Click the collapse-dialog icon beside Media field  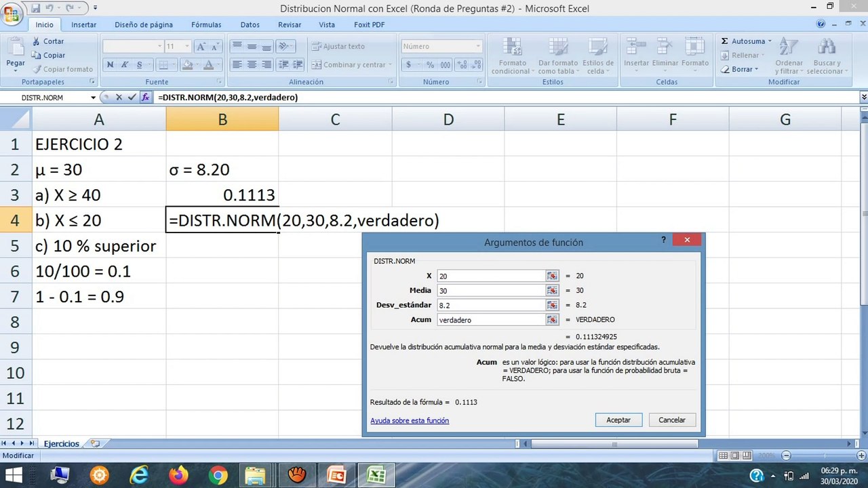click(553, 290)
